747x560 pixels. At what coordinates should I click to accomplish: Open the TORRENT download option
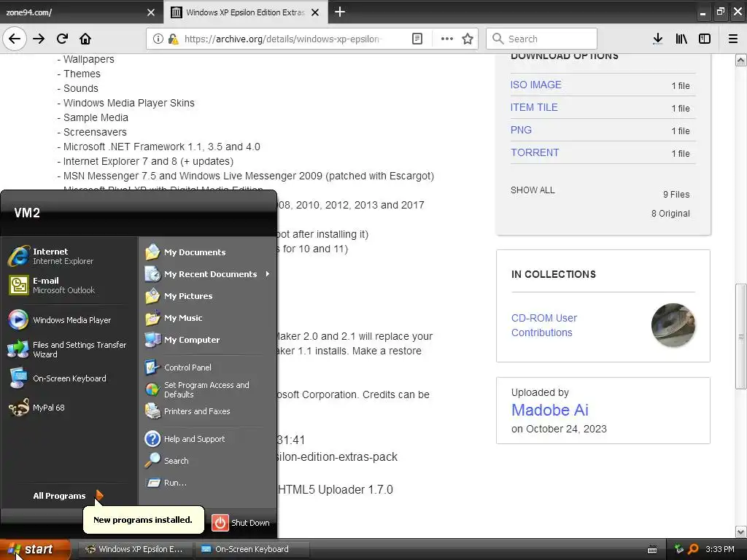pyautogui.click(x=535, y=152)
